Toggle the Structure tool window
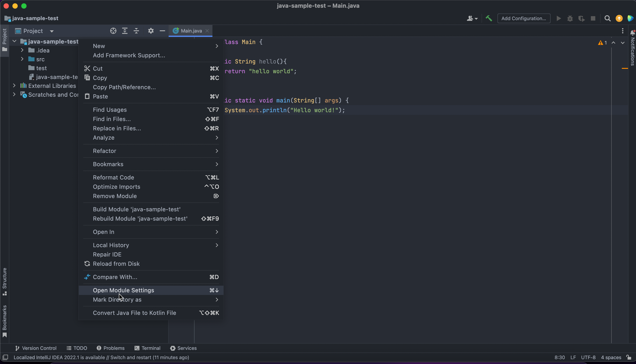 pos(4,281)
